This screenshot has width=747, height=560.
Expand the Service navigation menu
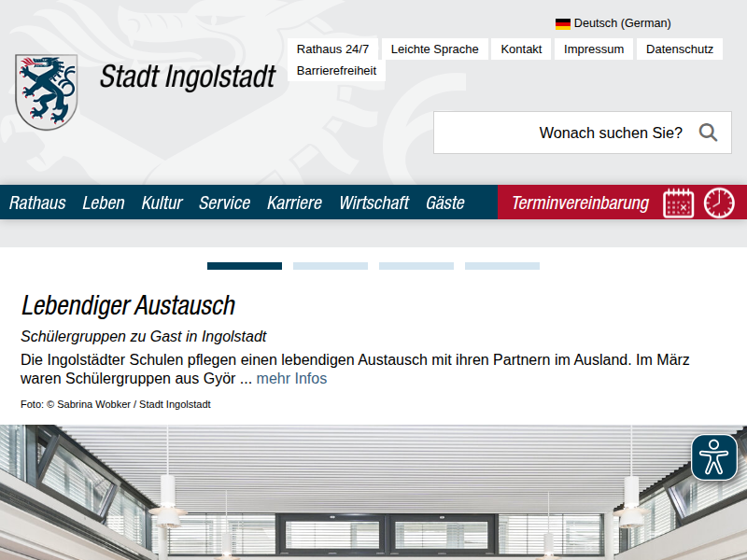[x=224, y=203]
